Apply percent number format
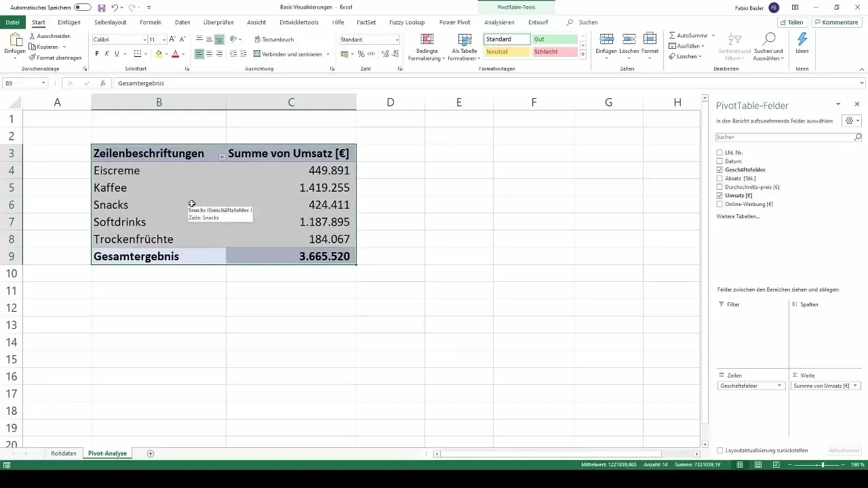The image size is (868, 488). 361,54
